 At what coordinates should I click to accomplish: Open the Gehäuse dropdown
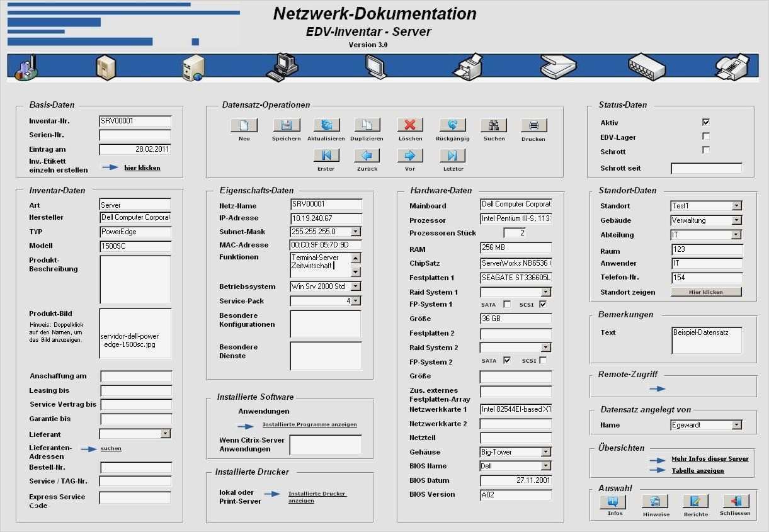[546, 452]
